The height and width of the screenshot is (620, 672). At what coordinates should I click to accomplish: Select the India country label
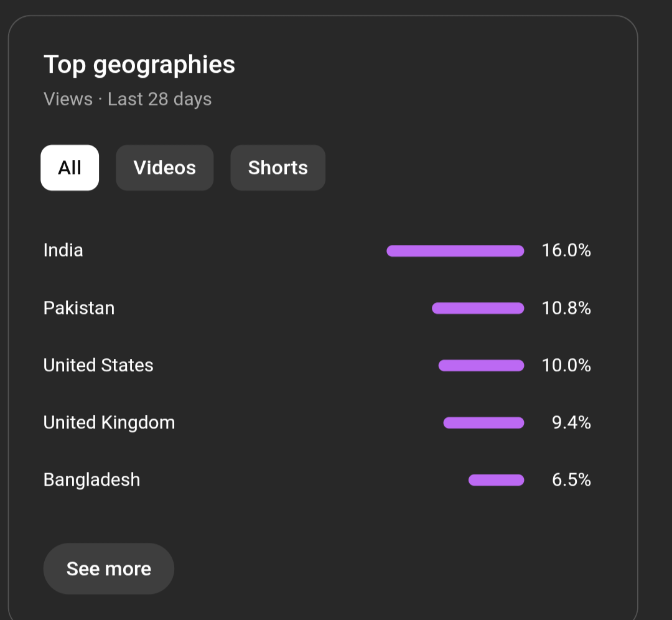[x=63, y=251]
